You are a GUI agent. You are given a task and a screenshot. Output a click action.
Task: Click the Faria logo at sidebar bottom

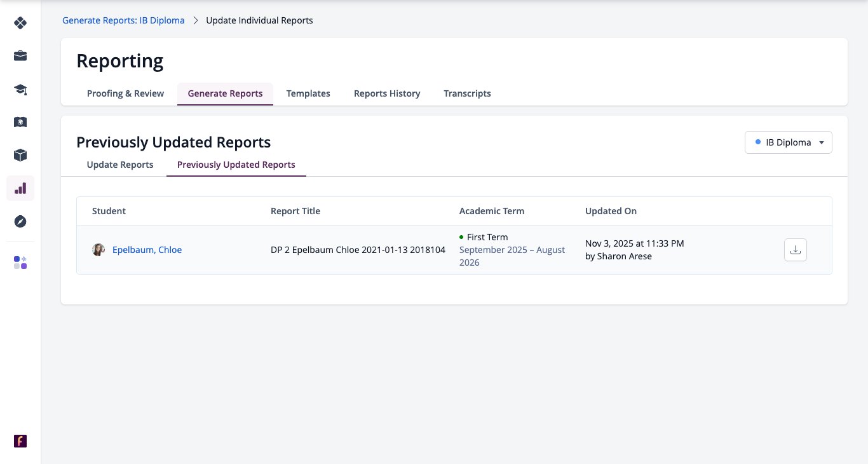coord(20,441)
